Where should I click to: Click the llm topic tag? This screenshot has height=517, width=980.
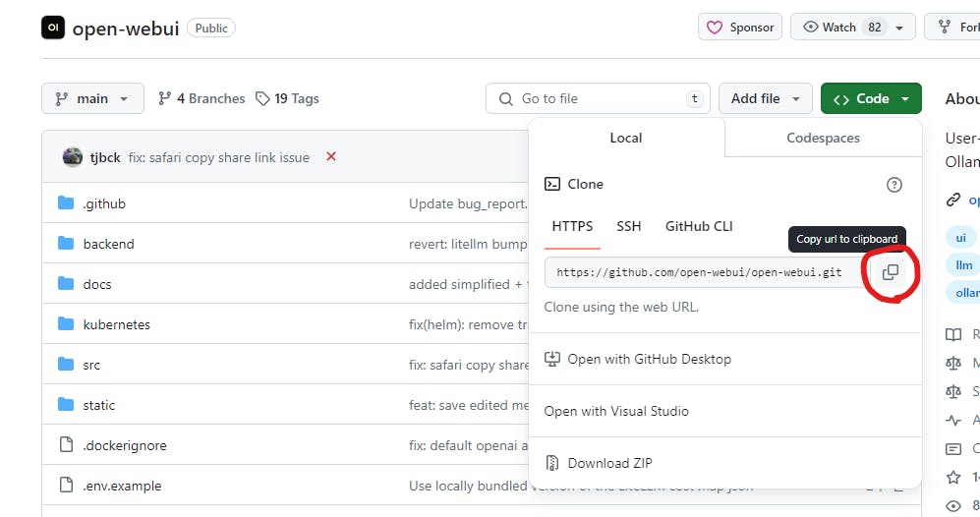click(963, 265)
